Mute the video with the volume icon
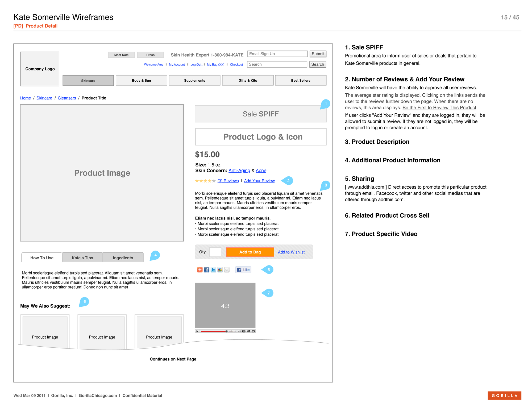This screenshot has width=532, height=411. 239,331
